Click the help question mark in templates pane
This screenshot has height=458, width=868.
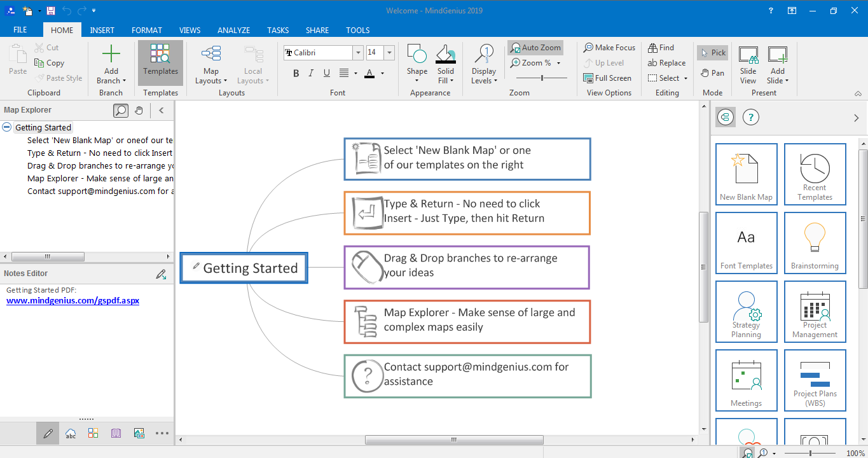click(751, 117)
